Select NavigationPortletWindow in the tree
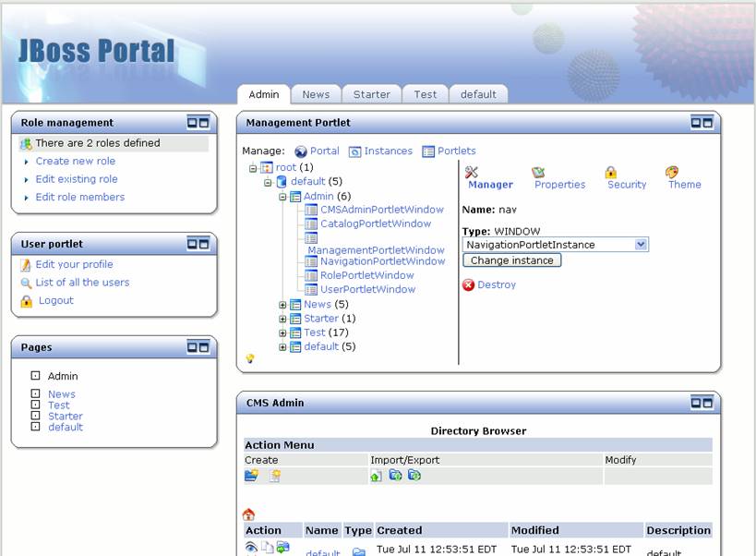 [383, 261]
